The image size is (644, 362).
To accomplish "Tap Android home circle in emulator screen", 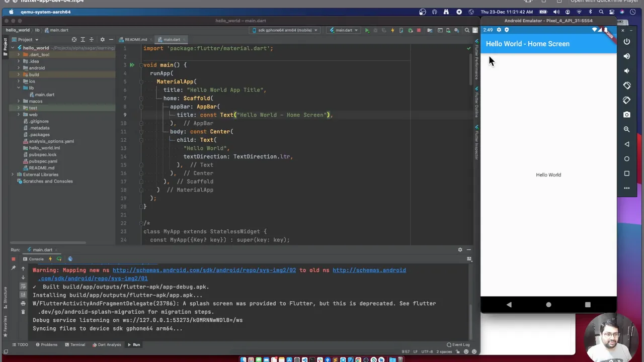I will click(x=548, y=305).
